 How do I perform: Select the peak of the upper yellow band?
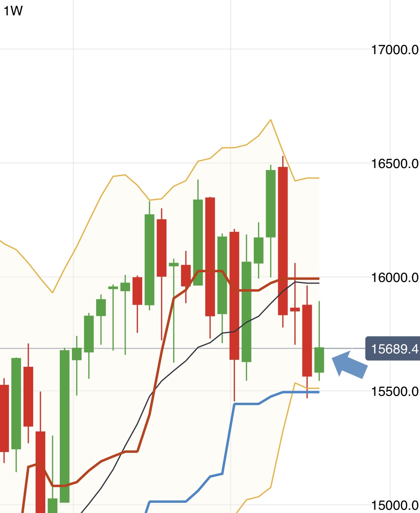point(270,120)
